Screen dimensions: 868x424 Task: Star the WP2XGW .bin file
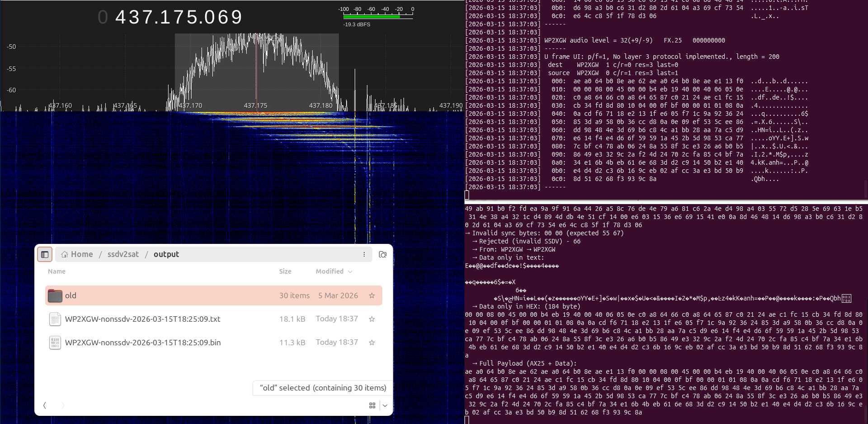(x=372, y=343)
